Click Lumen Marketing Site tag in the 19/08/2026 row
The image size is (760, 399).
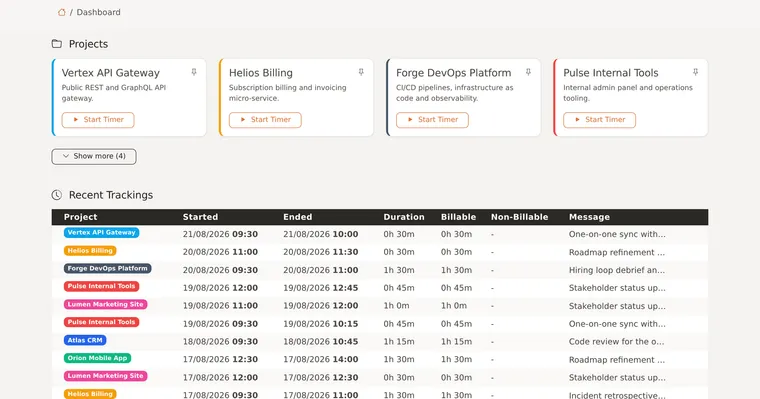pyautogui.click(x=106, y=304)
